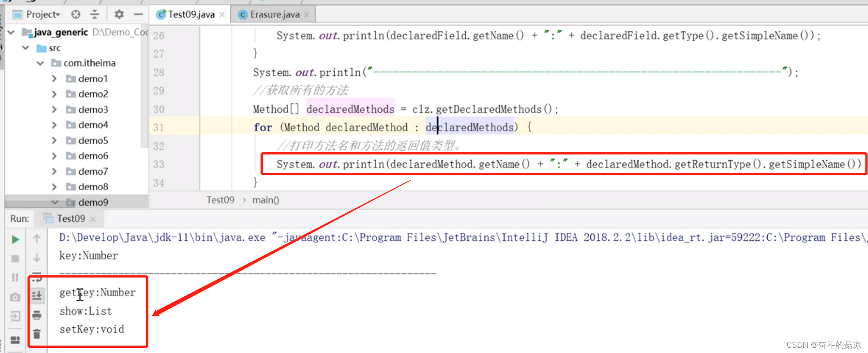This screenshot has height=353, width=868.
Task: Expand the demo2 package
Action: (54, 94)
